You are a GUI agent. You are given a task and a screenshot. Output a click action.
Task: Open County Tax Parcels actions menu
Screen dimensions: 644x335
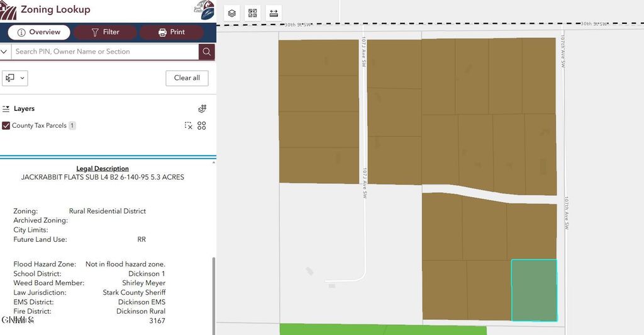tap(202, 125)
